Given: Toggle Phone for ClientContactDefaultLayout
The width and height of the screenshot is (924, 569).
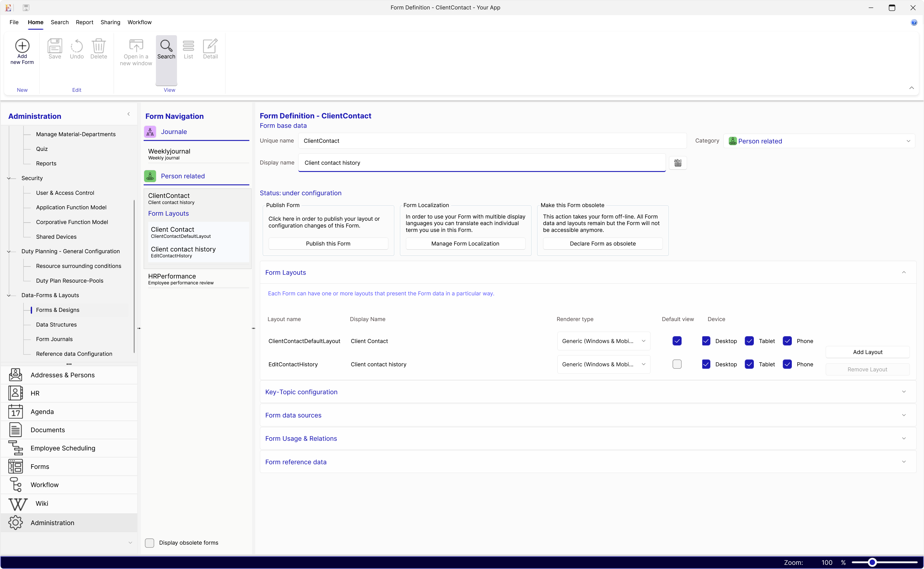Looking at the screenshot, I should (x=787, y=341).
